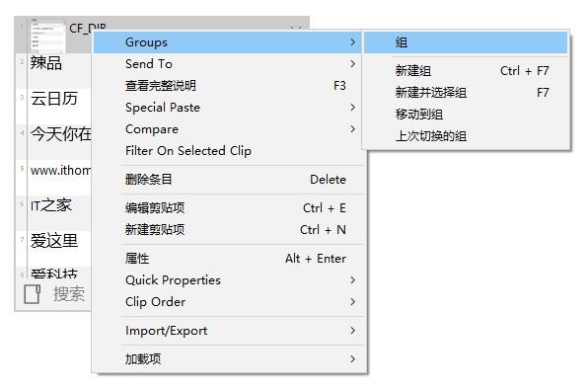Select the CF_DIB clip thumbnail
Viewport: 588px width, 391px height.
point(47,36)
